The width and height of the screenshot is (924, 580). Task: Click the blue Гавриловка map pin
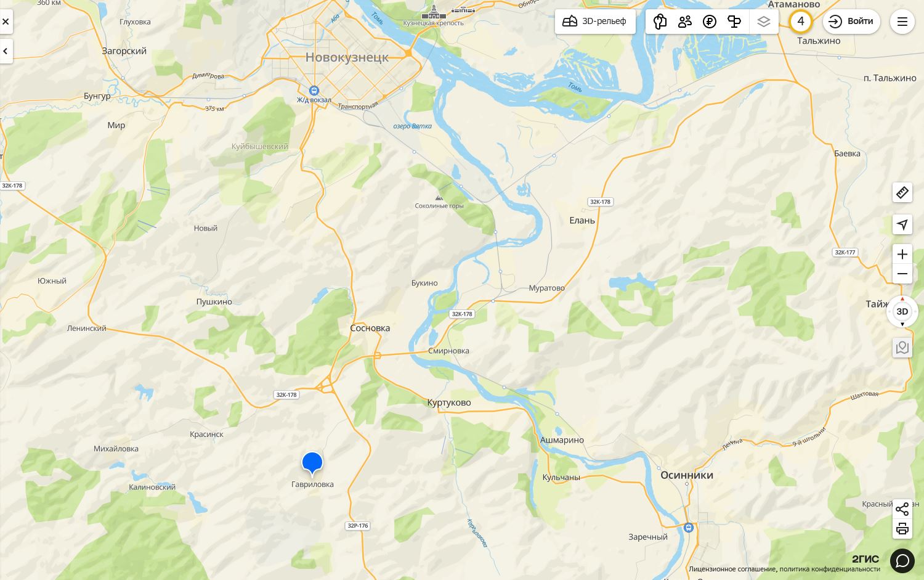point(312,464)
